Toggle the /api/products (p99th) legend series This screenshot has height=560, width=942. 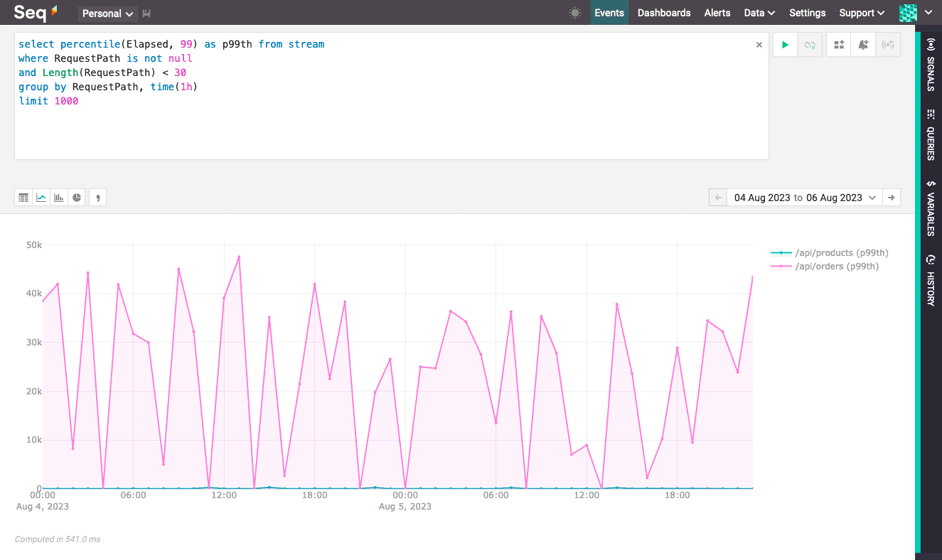pos(830,252)
